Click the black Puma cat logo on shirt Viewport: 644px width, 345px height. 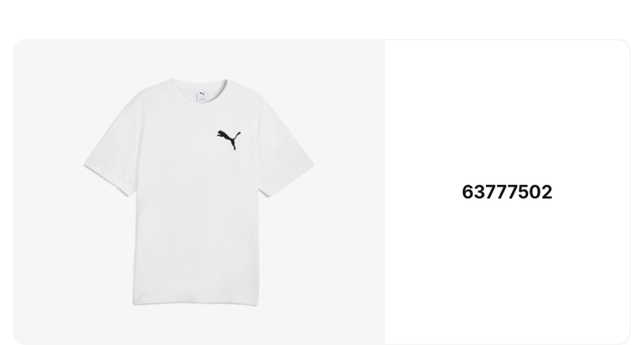coord(229,139)
